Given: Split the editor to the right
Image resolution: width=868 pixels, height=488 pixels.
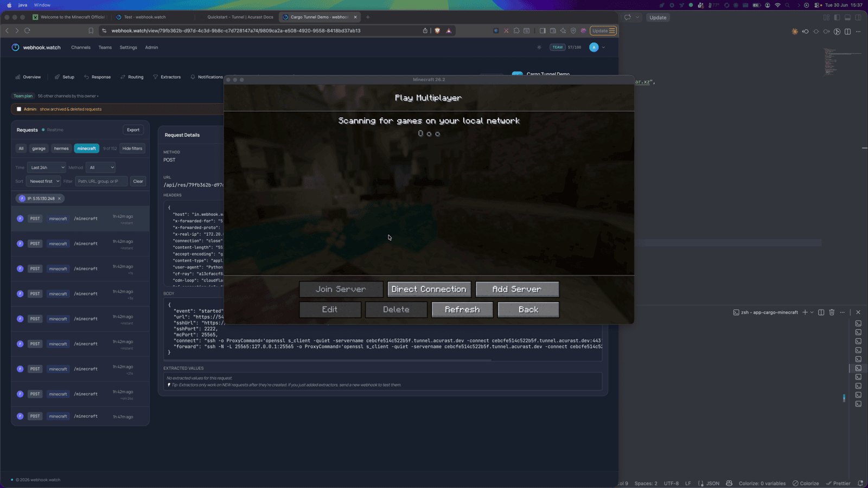Looking at the screenshot, I should coord(847,31).
